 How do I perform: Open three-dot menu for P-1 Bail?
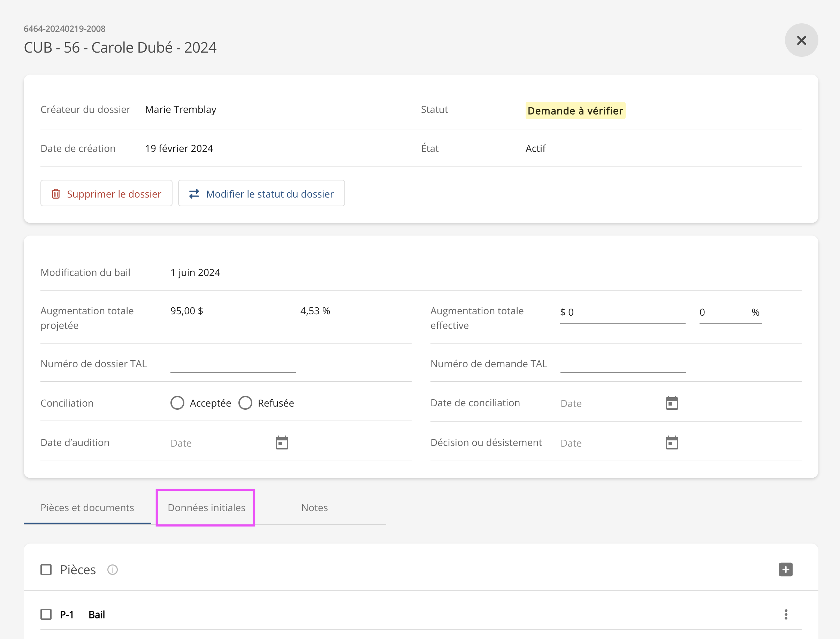786,614
